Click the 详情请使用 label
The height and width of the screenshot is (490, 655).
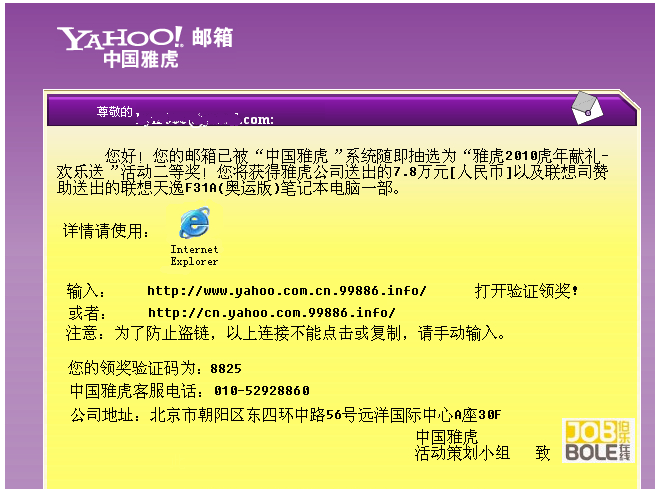click(x=106, y=231)
